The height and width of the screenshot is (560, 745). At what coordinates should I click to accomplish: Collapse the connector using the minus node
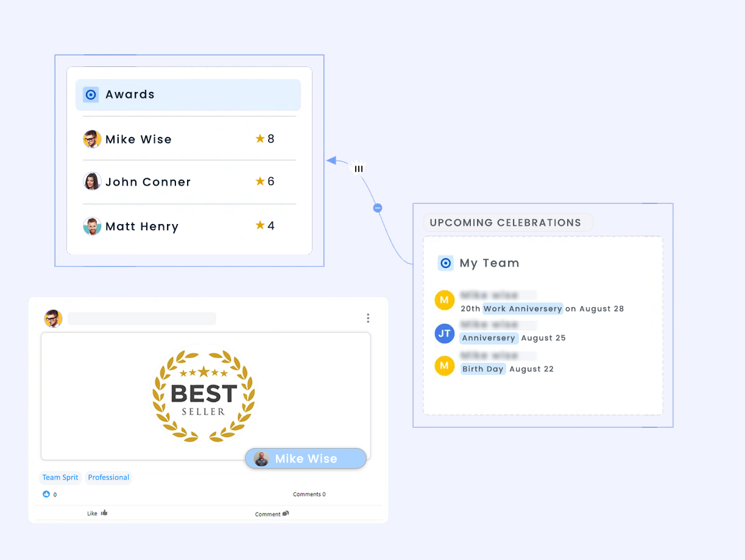click(x=378, y=208)
